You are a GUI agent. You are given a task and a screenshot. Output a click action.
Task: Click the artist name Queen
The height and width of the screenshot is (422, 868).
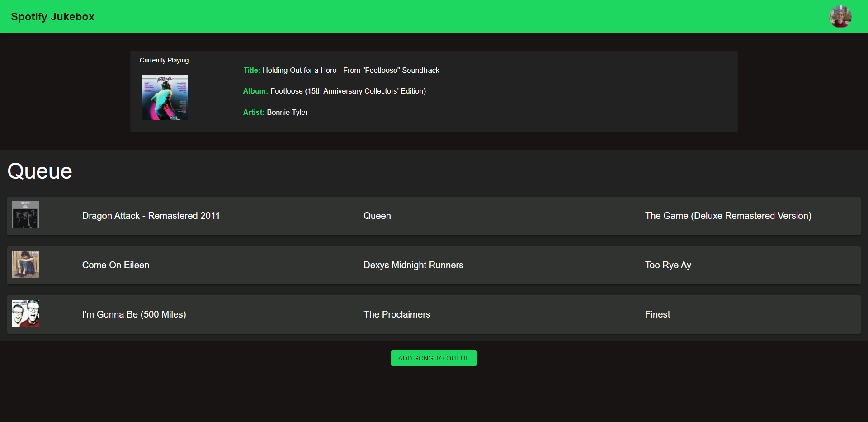tap(377, 216)
